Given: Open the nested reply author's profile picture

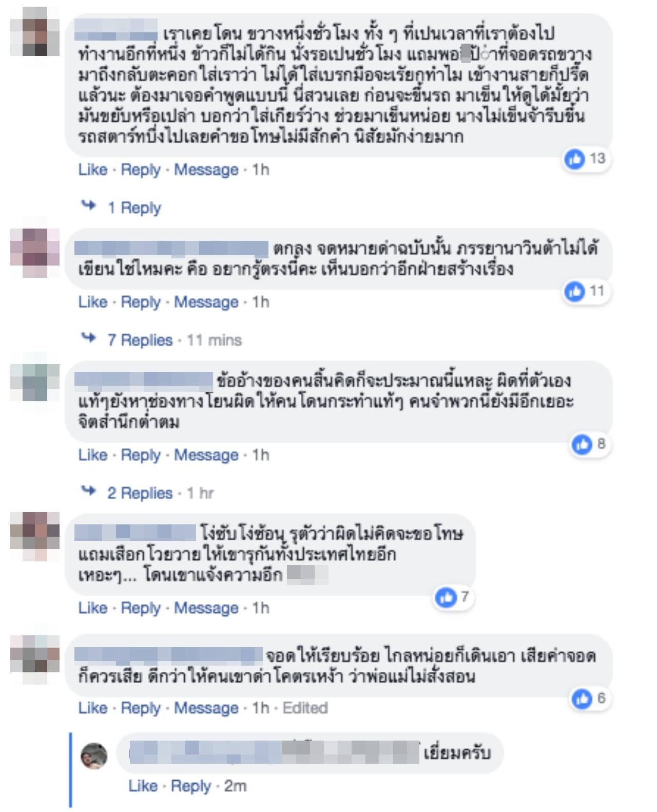Looking at the screenshot, I should coord(94,755).
